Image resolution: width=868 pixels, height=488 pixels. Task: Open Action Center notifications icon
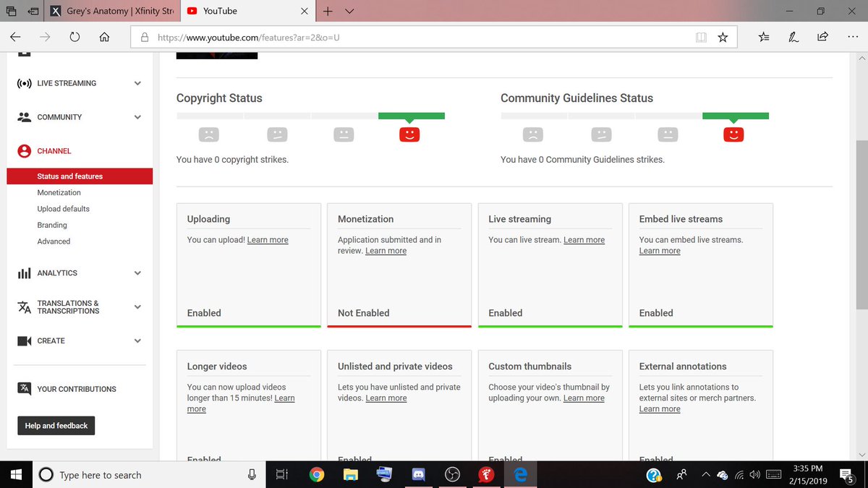[x=847, y=475]
